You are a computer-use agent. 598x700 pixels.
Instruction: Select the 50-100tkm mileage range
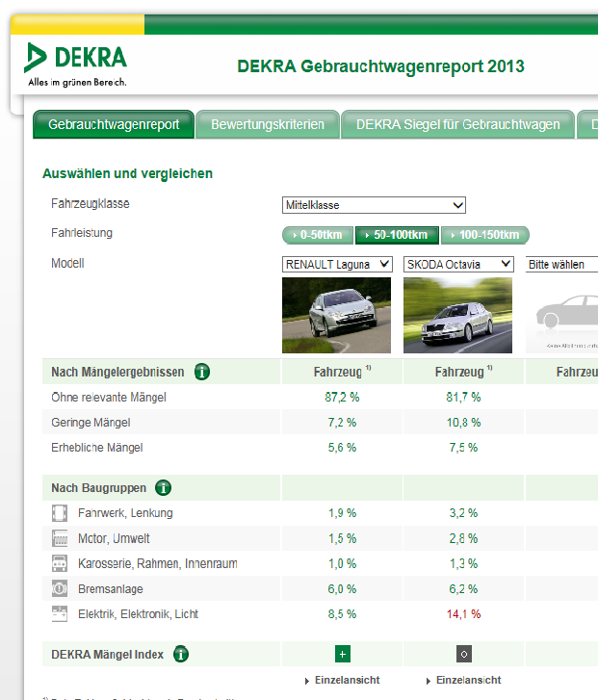(397, 235)
